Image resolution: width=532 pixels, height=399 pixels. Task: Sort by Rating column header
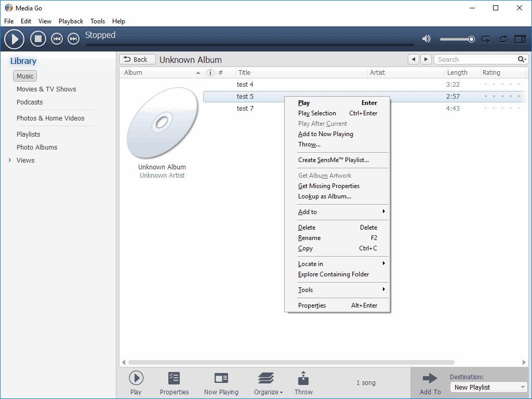503,73
